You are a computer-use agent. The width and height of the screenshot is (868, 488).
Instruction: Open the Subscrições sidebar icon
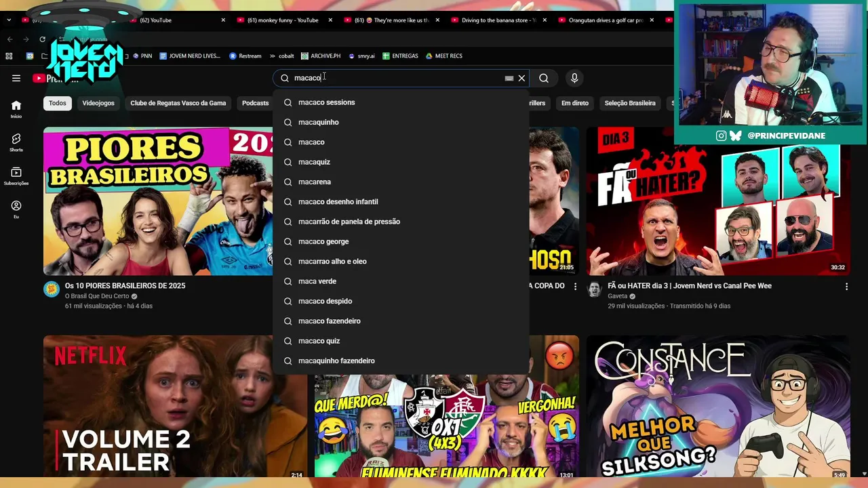[x=16, y=176]
